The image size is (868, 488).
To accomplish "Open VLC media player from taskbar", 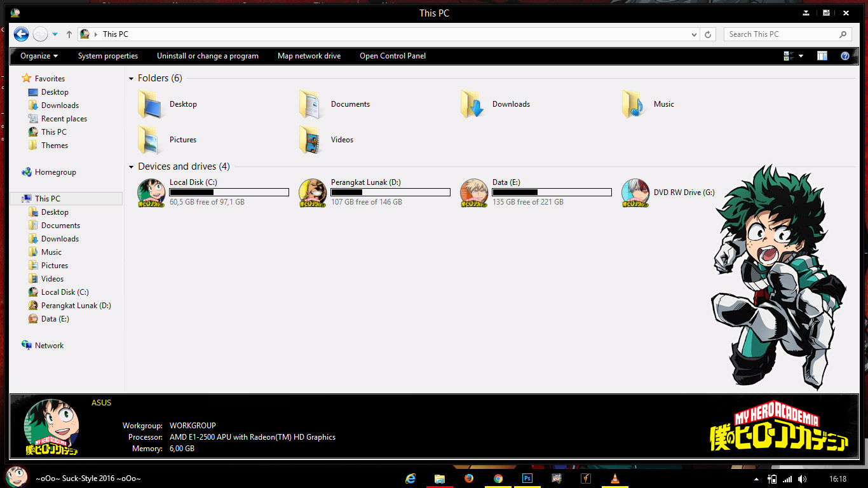I will pos(614,478).
